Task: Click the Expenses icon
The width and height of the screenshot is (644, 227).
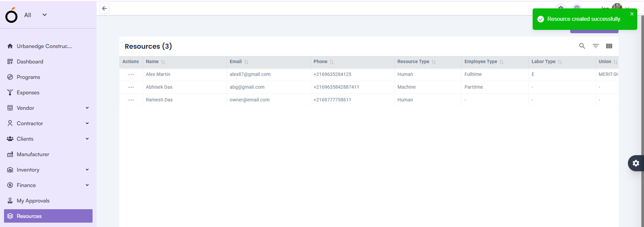Action: point(10,92)
